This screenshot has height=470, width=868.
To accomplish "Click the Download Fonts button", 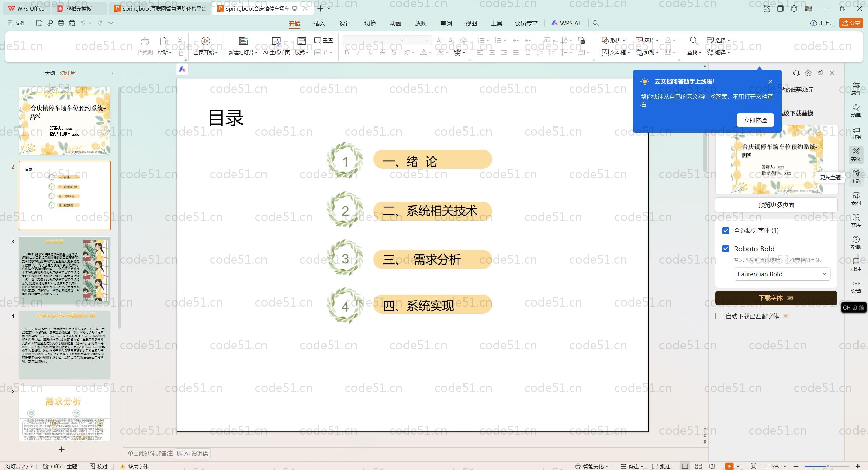I will click(x=776, y=298).
